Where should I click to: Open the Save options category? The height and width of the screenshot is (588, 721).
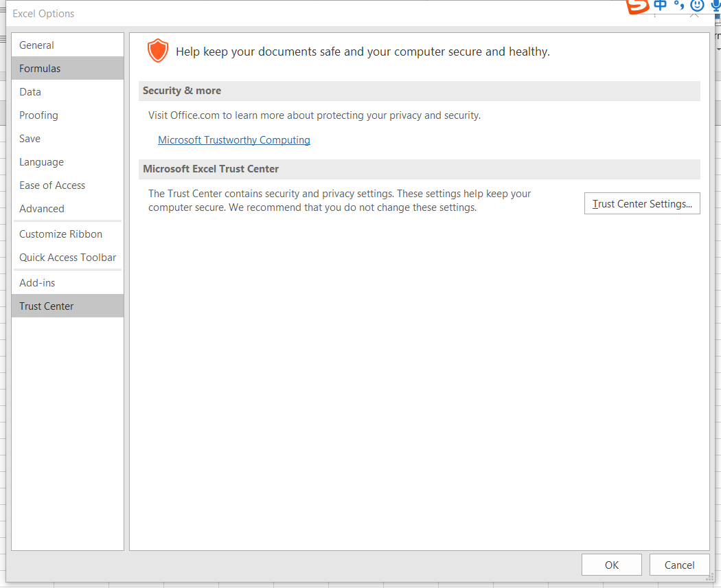pos(67,139)
